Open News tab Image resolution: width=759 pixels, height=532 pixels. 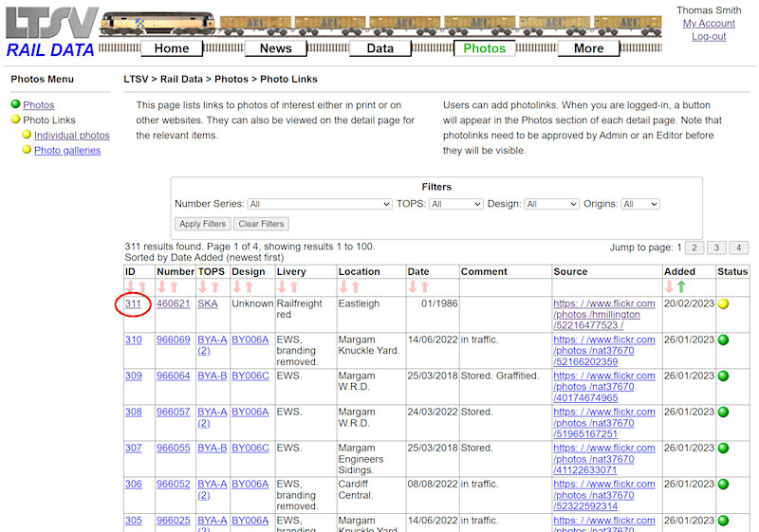click(x=276, y=48)
